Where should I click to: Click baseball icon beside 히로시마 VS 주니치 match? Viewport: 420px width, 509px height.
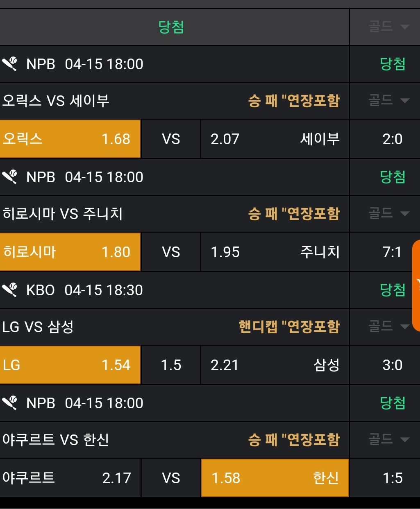coord(10,177)
